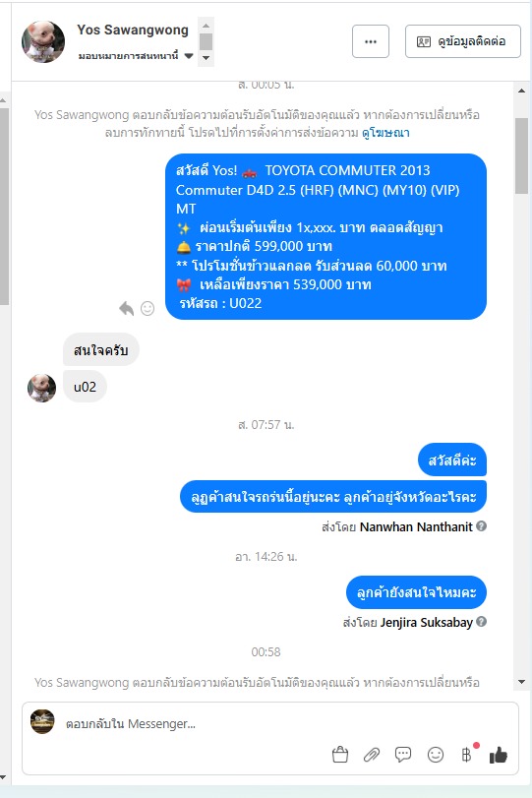Click help icon next to Nanwhan Nanthanit
Screen dimensions: 532x798
point(482,525)
